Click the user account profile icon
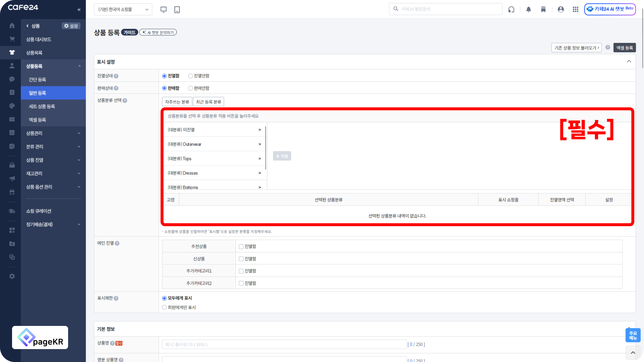 (561, 9)
